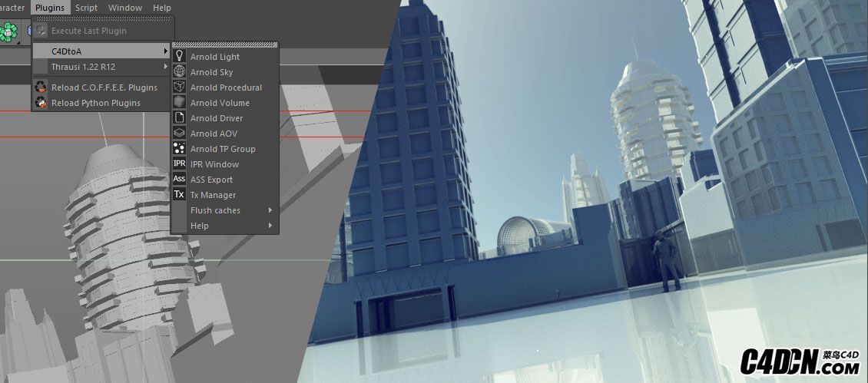This screenshot has width=868, height=383.
Task: Click the Arnold Volume icon
Action: pyautogui.click(x=179, y=102)
